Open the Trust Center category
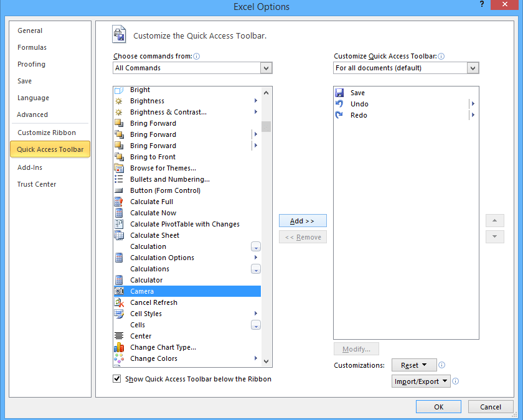The image size is (523, 420). (37, 184)
